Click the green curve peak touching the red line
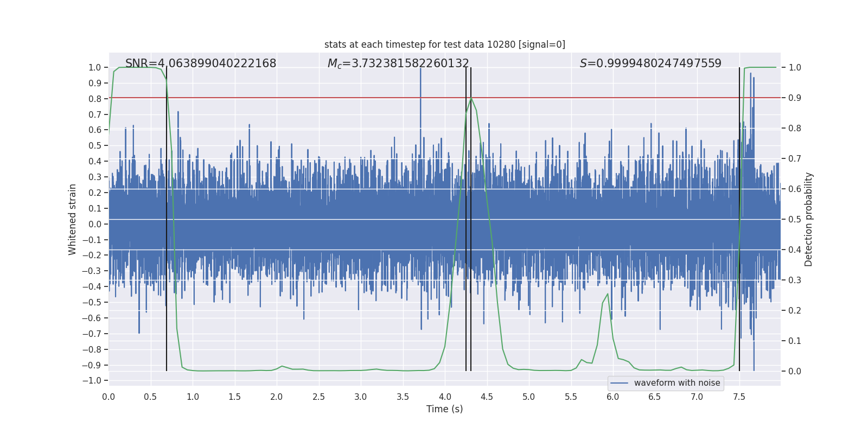 [471, 98]
